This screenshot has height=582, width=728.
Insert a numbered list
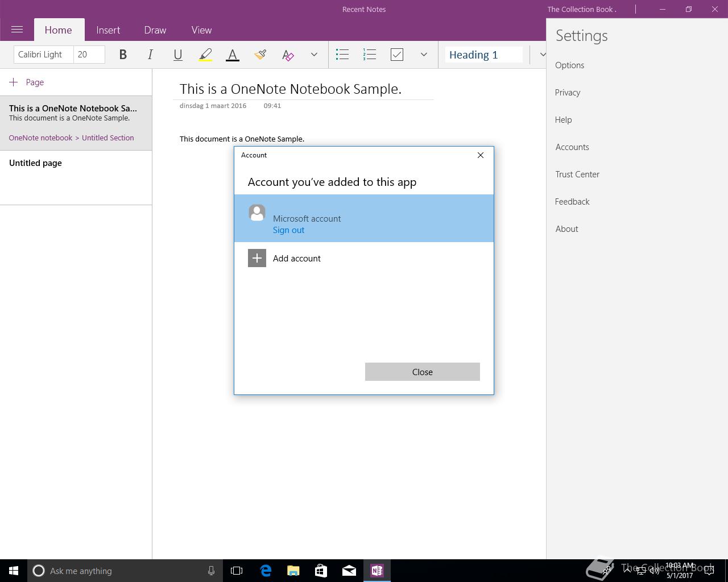(x=370, y=55)
